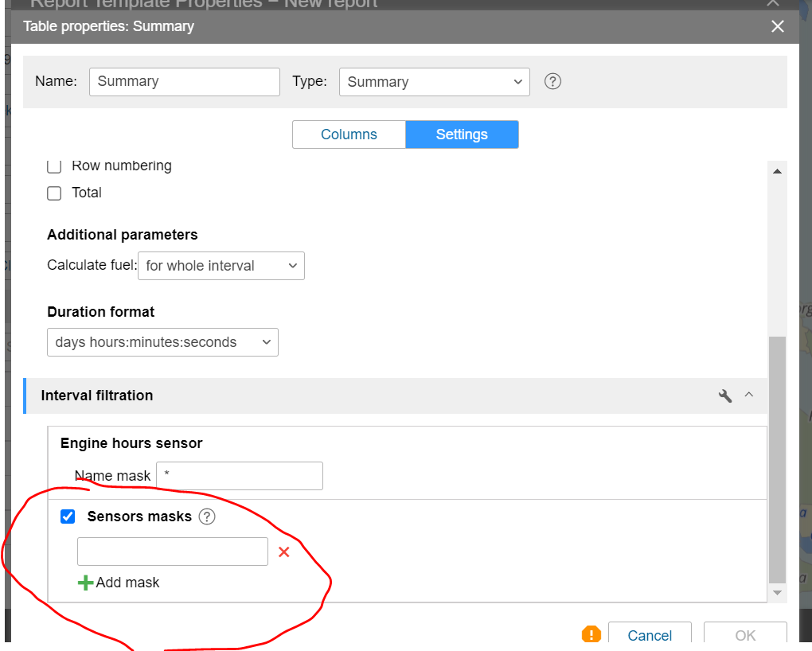812x651 pixels.
Task: Open the Calculate fuel dropdown
Action: point(221,266)
